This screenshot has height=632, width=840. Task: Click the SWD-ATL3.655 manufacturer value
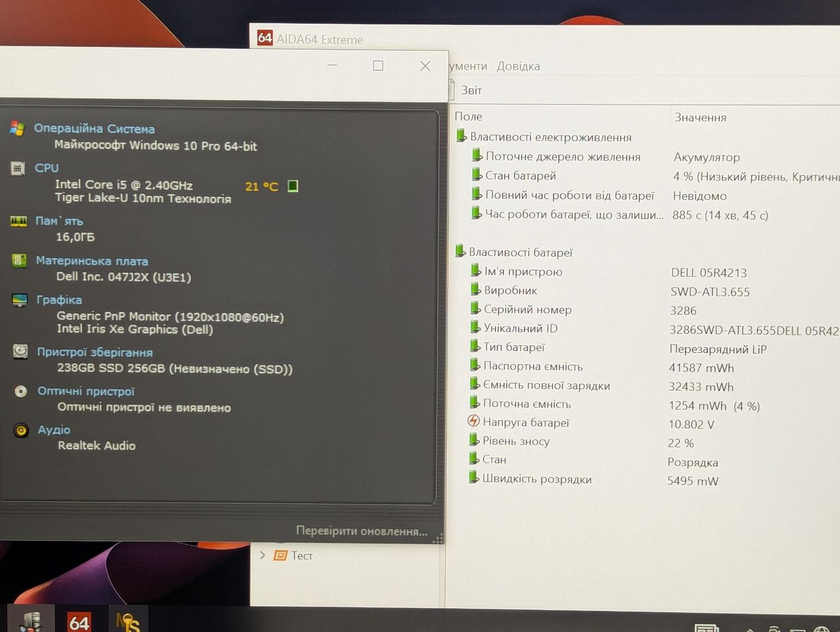(710, 291)
